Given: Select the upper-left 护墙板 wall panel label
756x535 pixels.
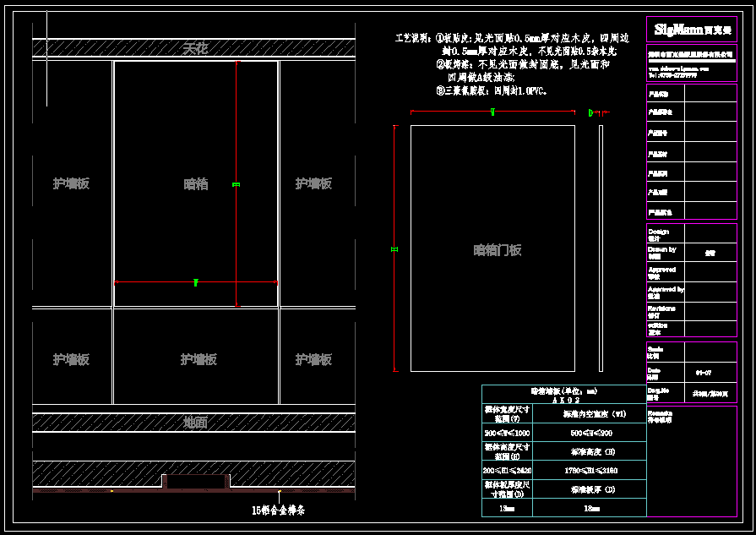Looking at the screenshot, I should [x=72, y=183].
